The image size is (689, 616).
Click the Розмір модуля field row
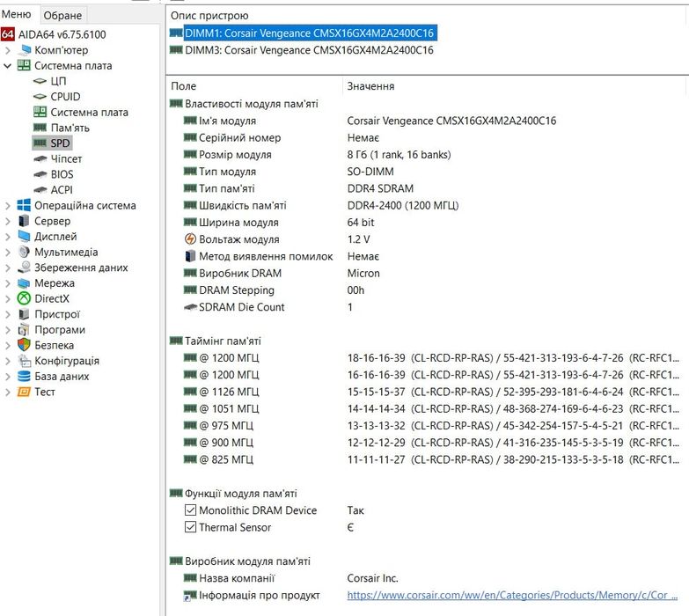(x=426, y=155)
